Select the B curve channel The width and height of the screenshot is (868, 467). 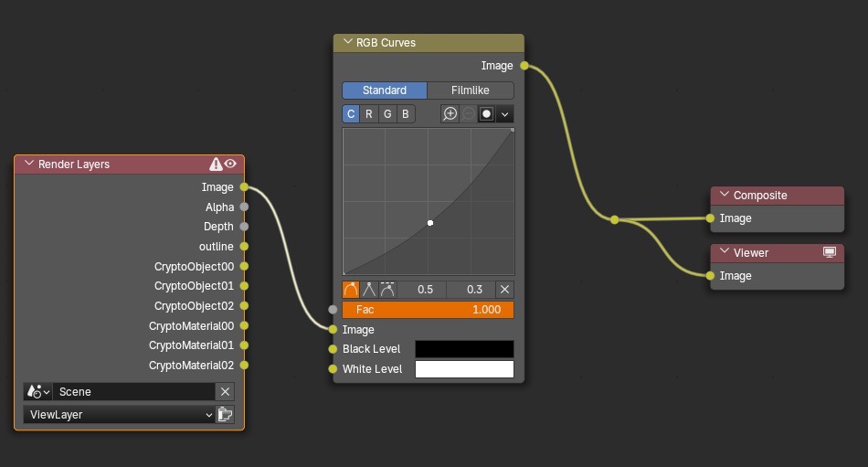[x=405, y=114]
